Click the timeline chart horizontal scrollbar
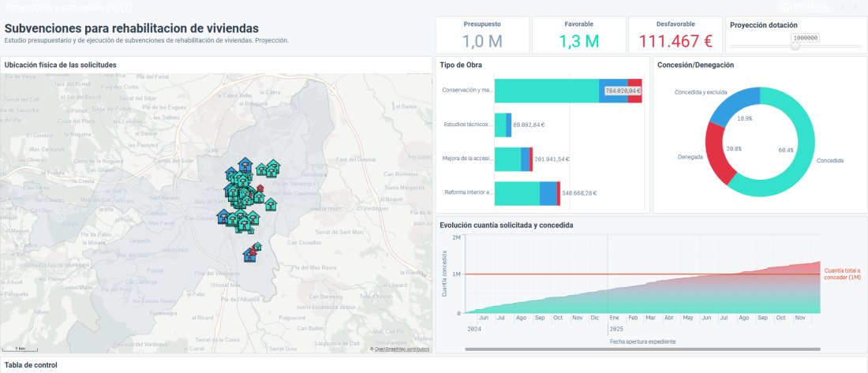Viewport: 868px width, 373px height. pos(642,349)
